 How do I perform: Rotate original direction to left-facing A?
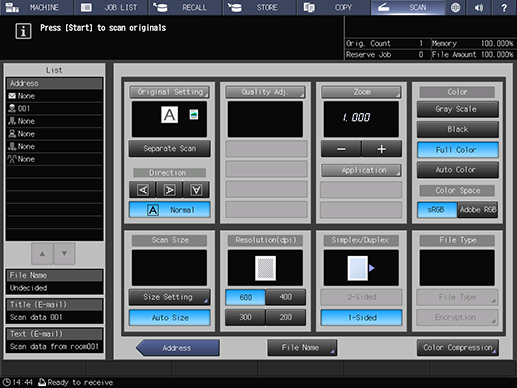(143, 190)
